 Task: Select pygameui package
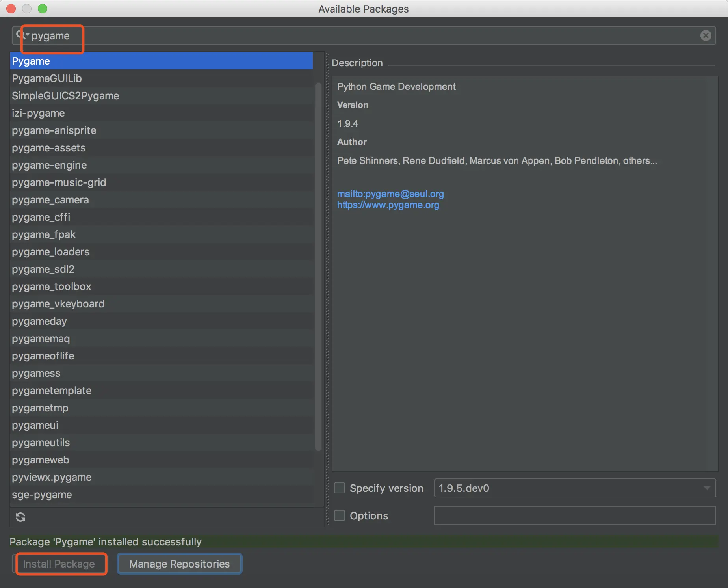pos(162,425)
